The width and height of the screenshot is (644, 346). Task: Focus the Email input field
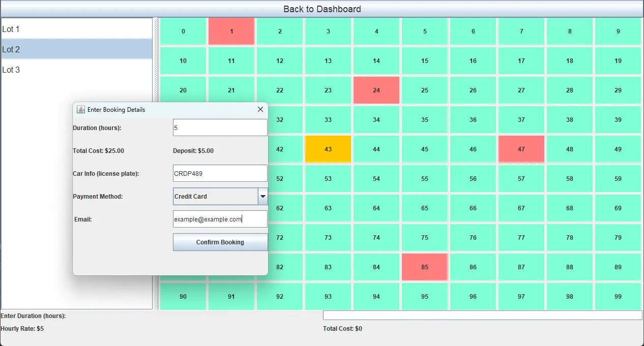(220, 219)
